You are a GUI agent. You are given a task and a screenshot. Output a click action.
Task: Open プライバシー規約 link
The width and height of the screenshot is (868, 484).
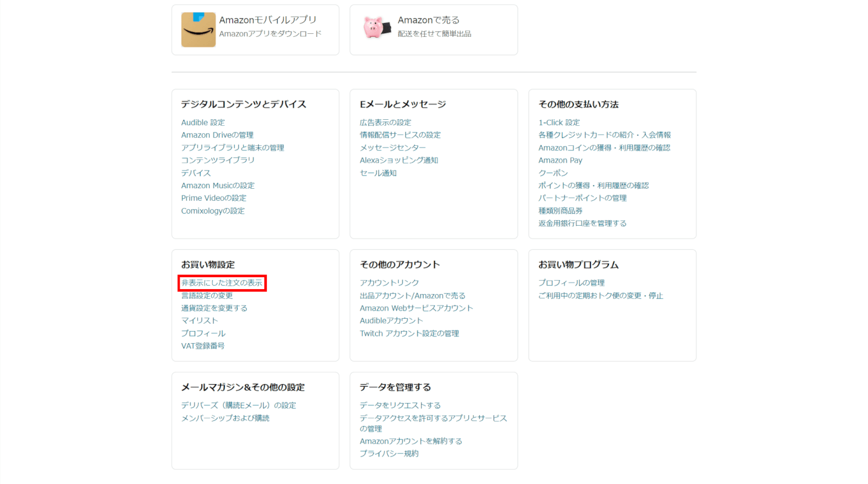(x=389, y=454)
